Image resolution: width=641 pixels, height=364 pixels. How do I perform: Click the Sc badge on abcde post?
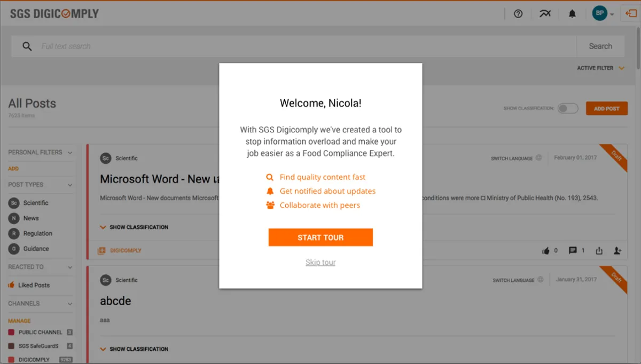[x=106, y=280]
